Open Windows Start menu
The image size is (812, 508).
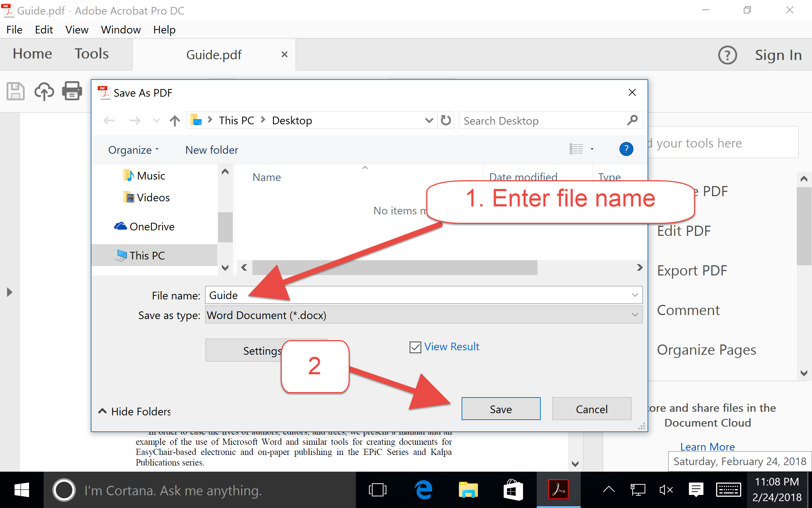[22, 490]
